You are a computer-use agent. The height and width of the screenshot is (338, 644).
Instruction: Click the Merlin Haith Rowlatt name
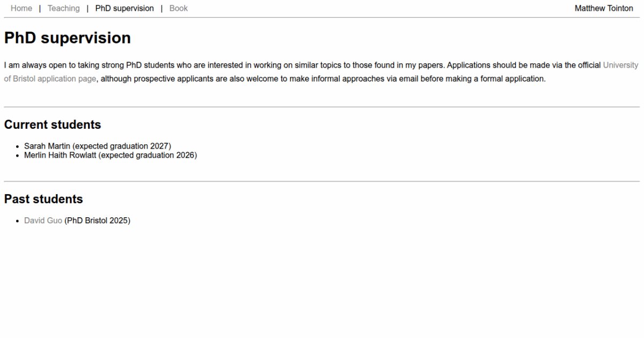(x=60, y=156)
